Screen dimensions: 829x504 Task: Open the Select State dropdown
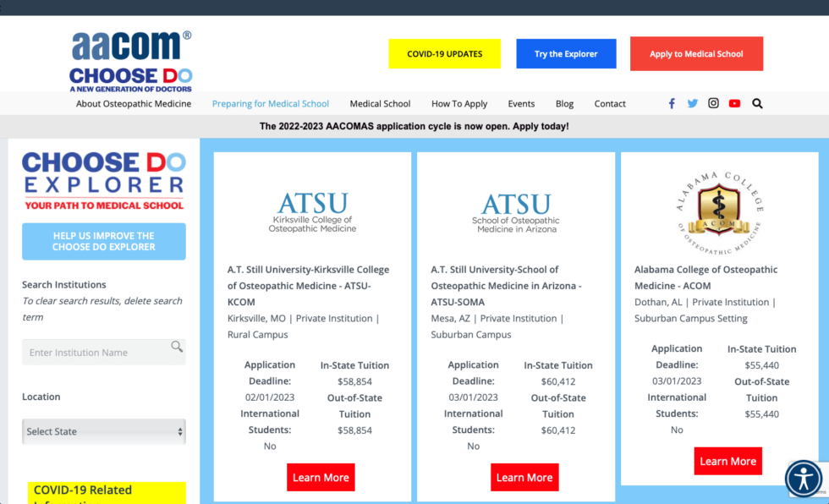pos(103,431)
